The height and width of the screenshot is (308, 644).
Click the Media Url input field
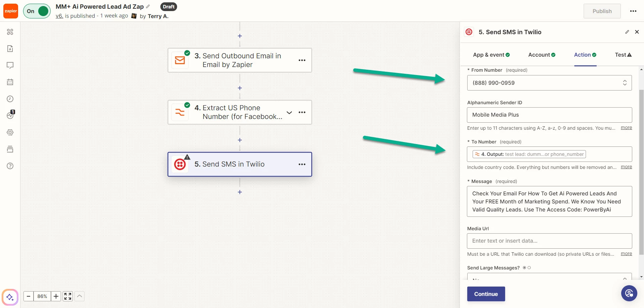pos(549,241)
